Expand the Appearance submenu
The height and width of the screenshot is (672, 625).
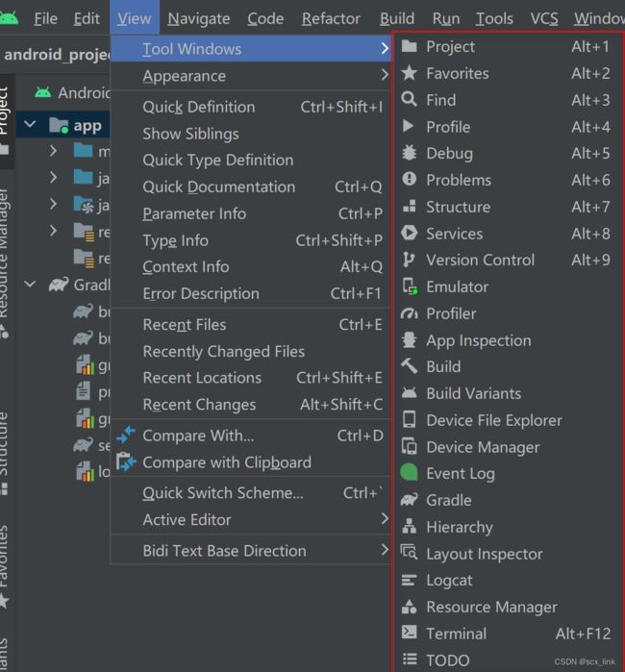(251, 76)
